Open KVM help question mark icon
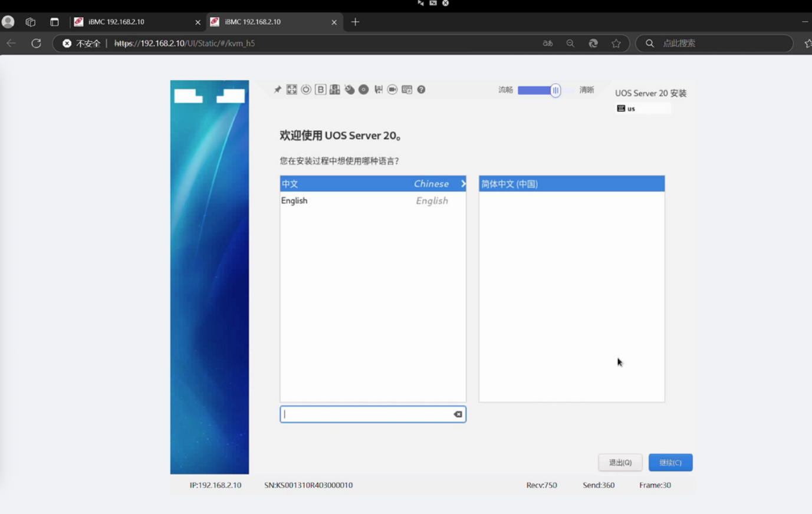Image resolution: width=812 pixels, height=514 pixels. [x=421, y=90]
